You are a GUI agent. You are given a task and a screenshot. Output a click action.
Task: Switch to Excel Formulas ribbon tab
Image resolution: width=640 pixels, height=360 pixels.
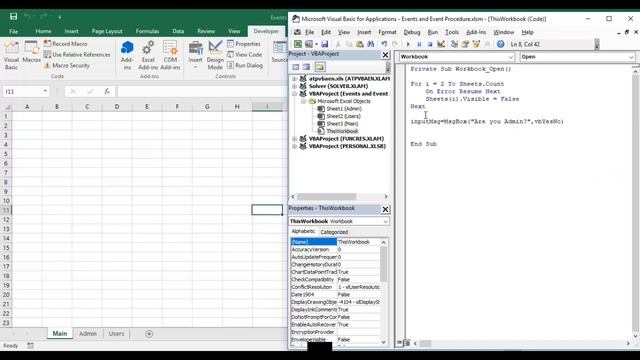(147, 31)
